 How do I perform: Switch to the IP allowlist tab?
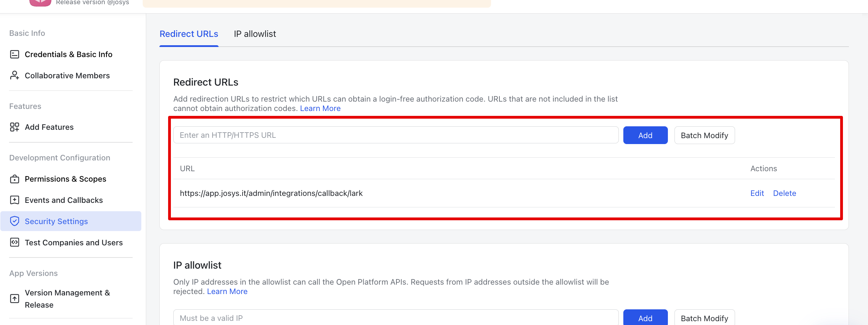[255, 34]
